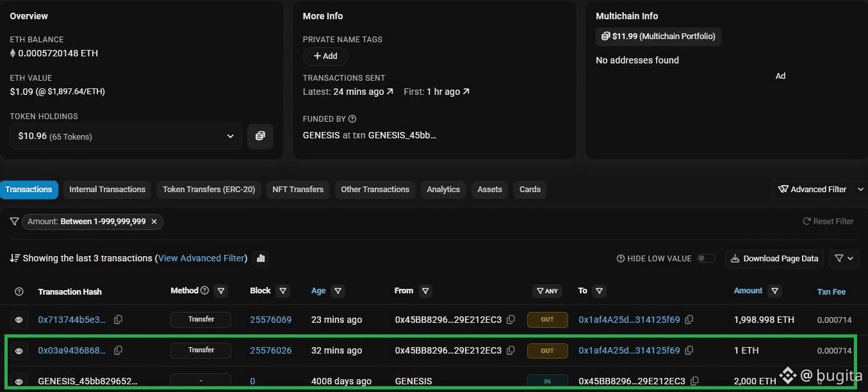The height and width of the screenshot is (392, 868).
Task: Open the latest sent transaction link
Action: coord(363,92)
